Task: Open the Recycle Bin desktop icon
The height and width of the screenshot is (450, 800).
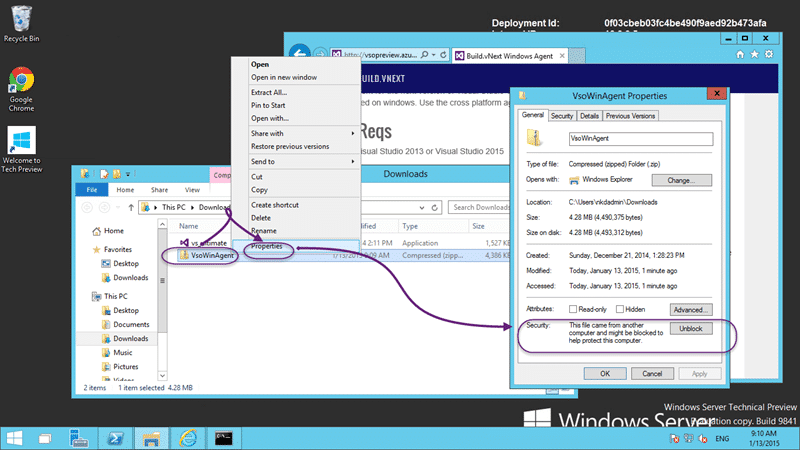Action: (21, 23)
